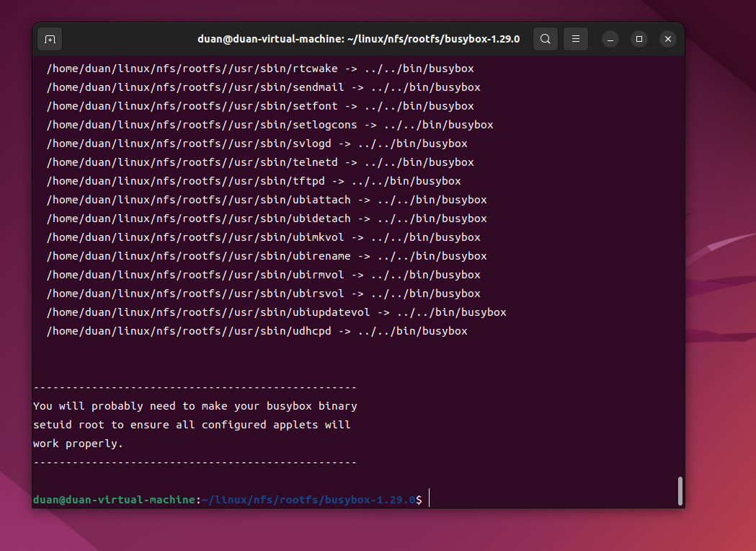This screenshot has height=551, width=756.
Task: Click the ubirmvol symlink output line
Action: point(263,275)
